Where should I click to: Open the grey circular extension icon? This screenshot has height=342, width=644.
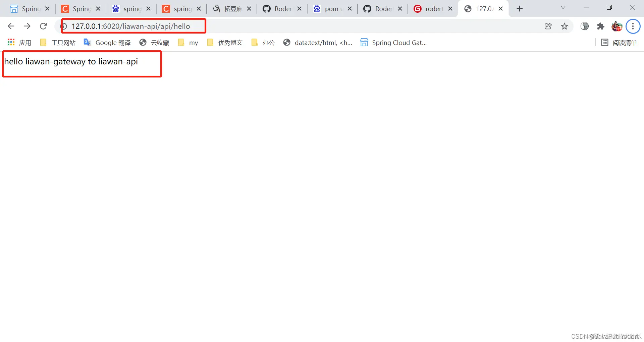(585, 26)
